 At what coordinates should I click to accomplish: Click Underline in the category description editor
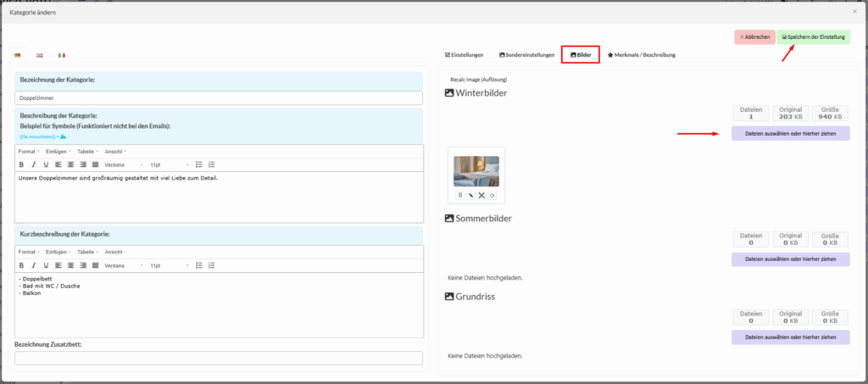coord(45,164)
